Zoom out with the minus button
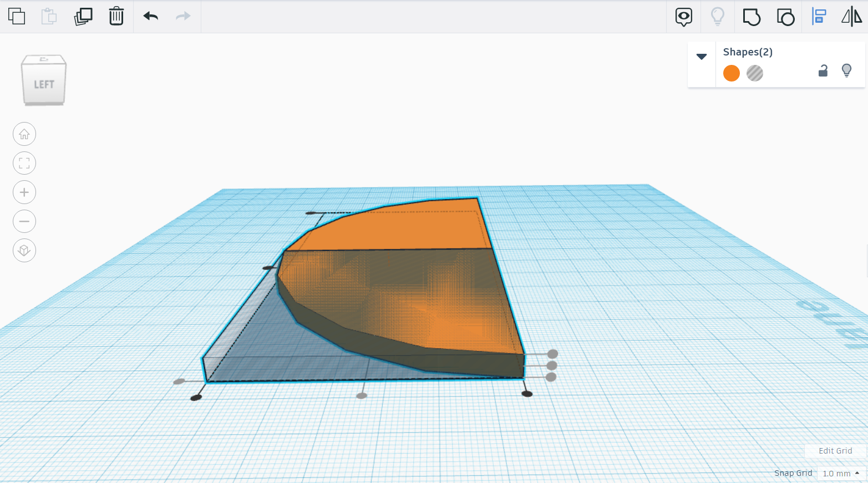This screenshot has height=483, width=868. point(24,221)
